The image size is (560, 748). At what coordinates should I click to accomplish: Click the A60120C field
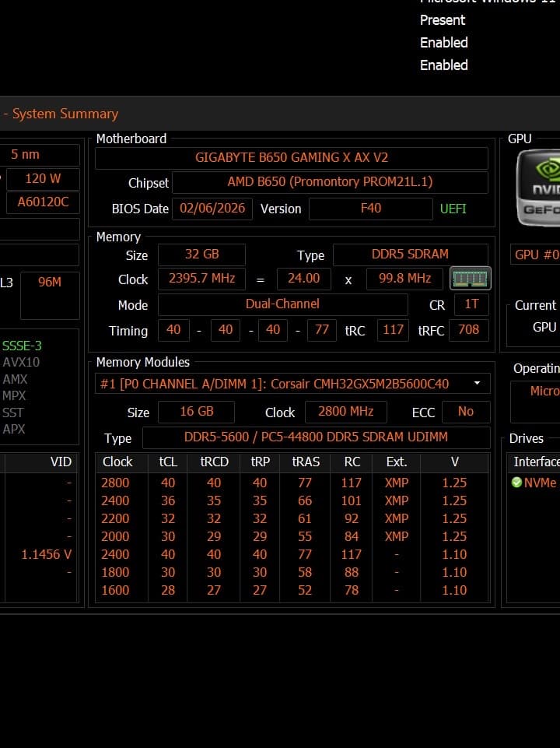(43, 202)
